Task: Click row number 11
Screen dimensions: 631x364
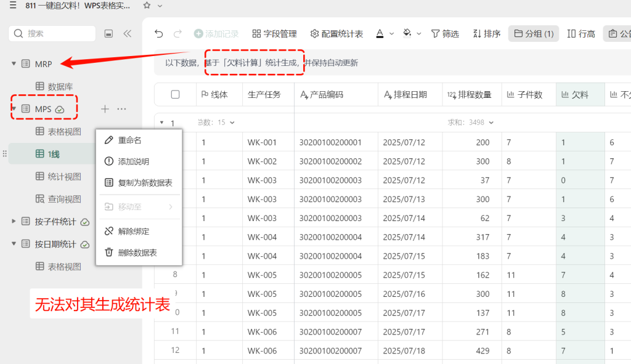Action: point(175,331)
